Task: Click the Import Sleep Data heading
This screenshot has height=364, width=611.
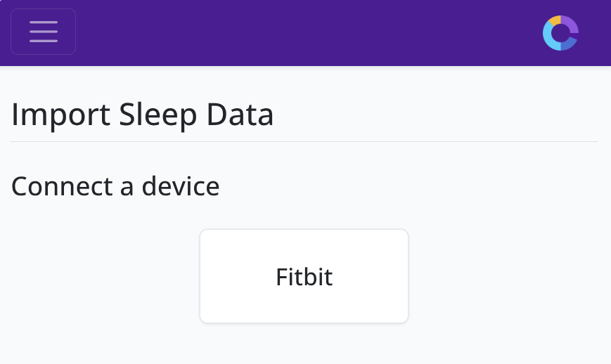Action: [x=143, y=115]
